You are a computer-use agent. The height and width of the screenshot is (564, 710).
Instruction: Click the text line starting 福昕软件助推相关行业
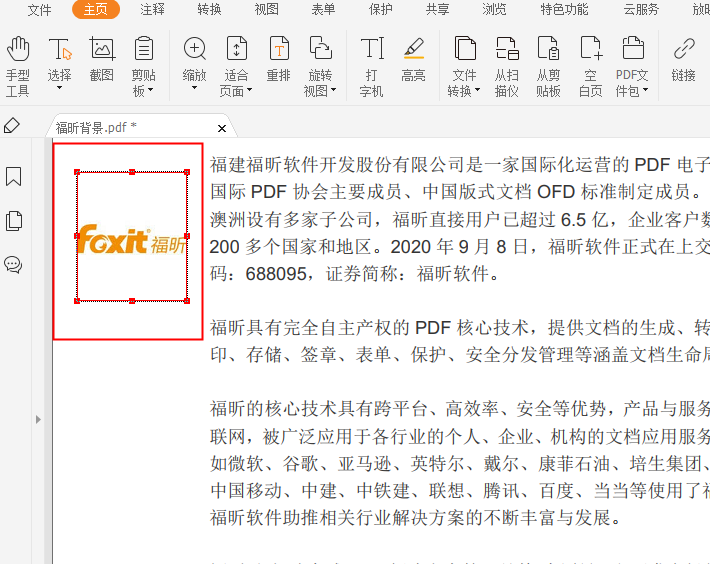416,518
